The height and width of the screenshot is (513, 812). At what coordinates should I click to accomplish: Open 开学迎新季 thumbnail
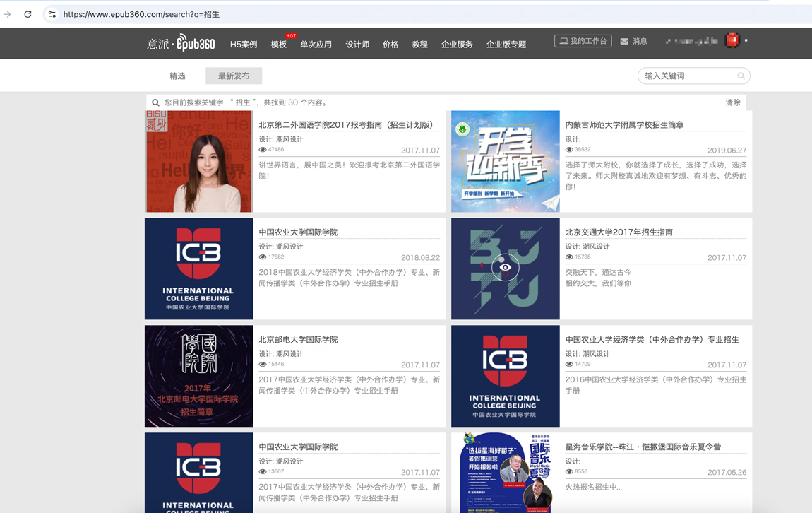[x=506, y=161]
